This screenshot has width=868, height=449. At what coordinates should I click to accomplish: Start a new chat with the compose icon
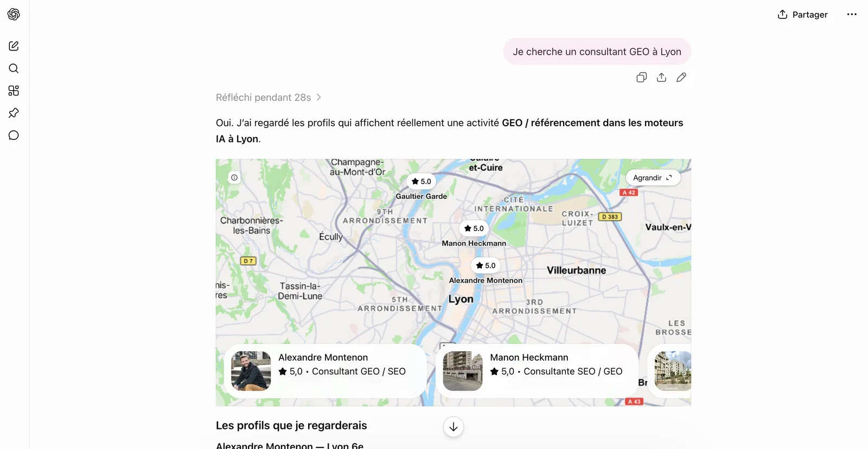14,46
